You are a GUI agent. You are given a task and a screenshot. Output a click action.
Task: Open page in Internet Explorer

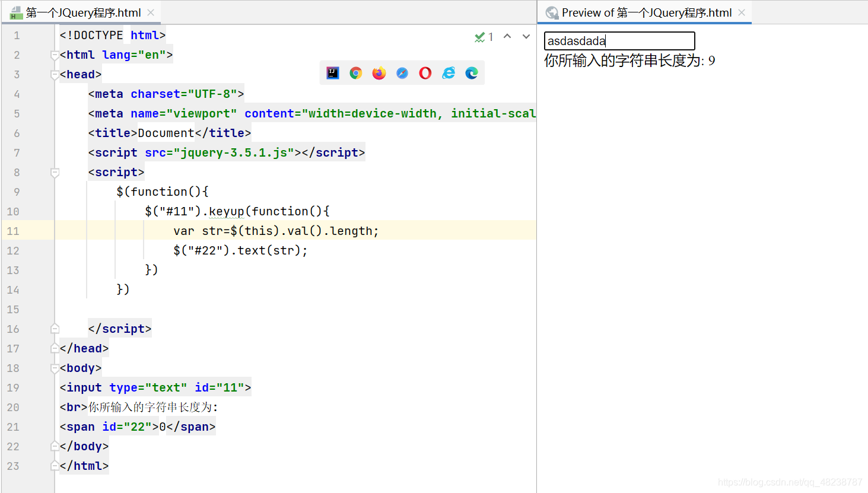coord(449,73)
